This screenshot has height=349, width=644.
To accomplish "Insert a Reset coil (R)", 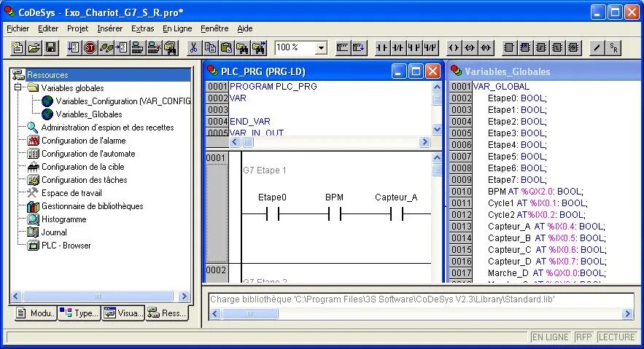I will [486, 48].
